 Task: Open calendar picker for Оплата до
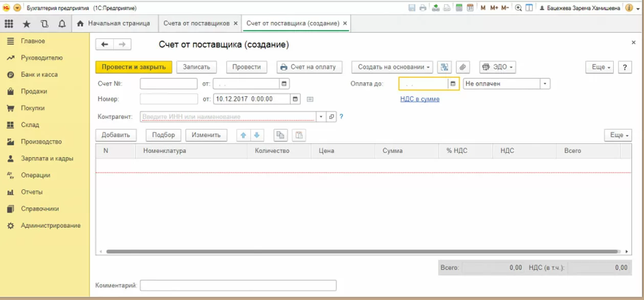coord(452,83)
